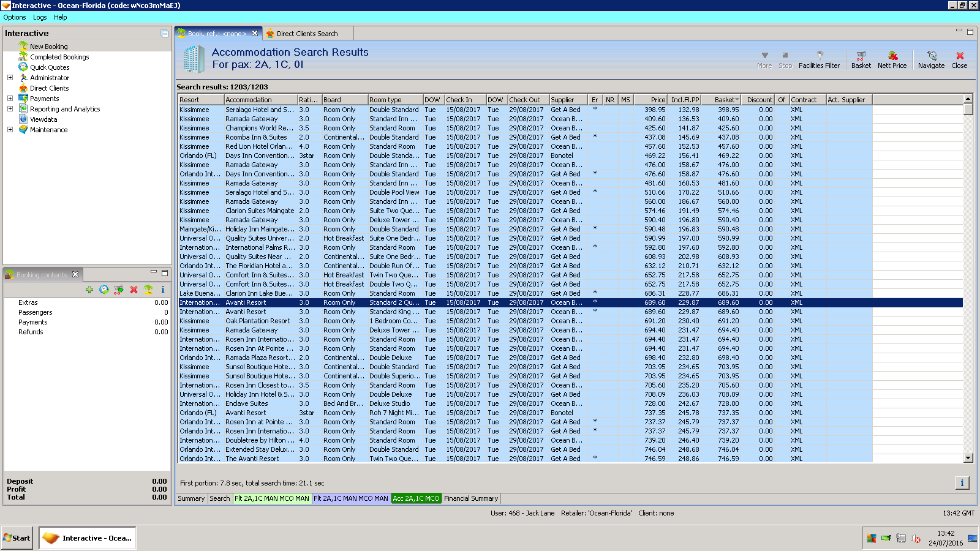Click the blue info icon at bottom right

[962, 483]
